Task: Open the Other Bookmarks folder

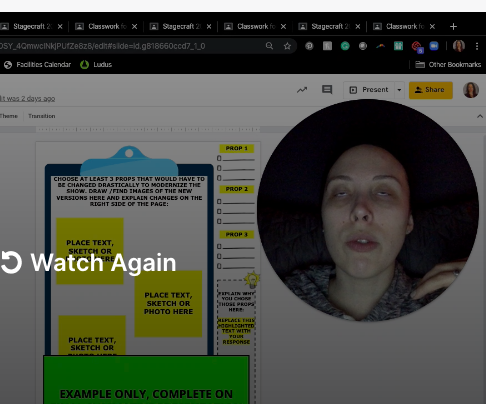Action: tap(448, 65)
